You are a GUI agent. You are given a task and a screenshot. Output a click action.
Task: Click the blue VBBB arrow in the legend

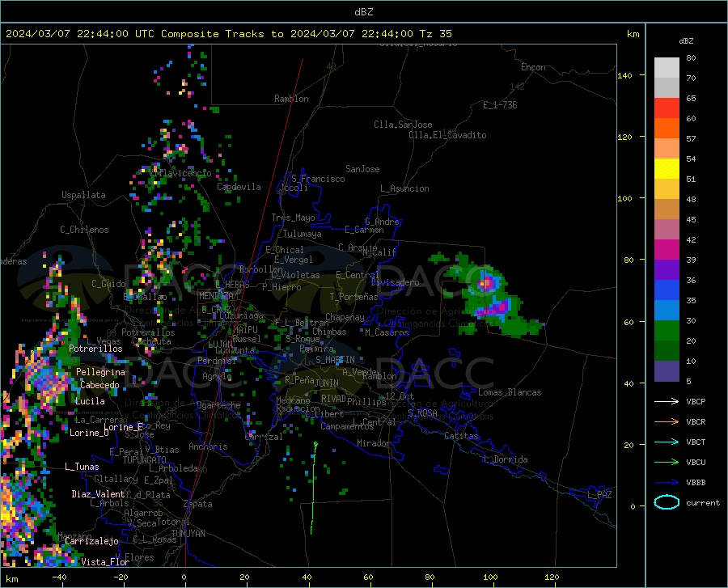[x=667, y=483]
